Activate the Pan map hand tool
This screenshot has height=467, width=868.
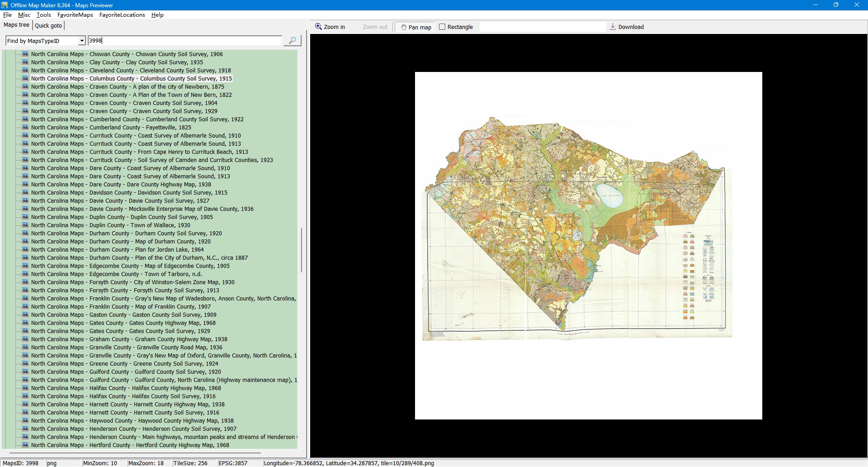pos(415,27)
